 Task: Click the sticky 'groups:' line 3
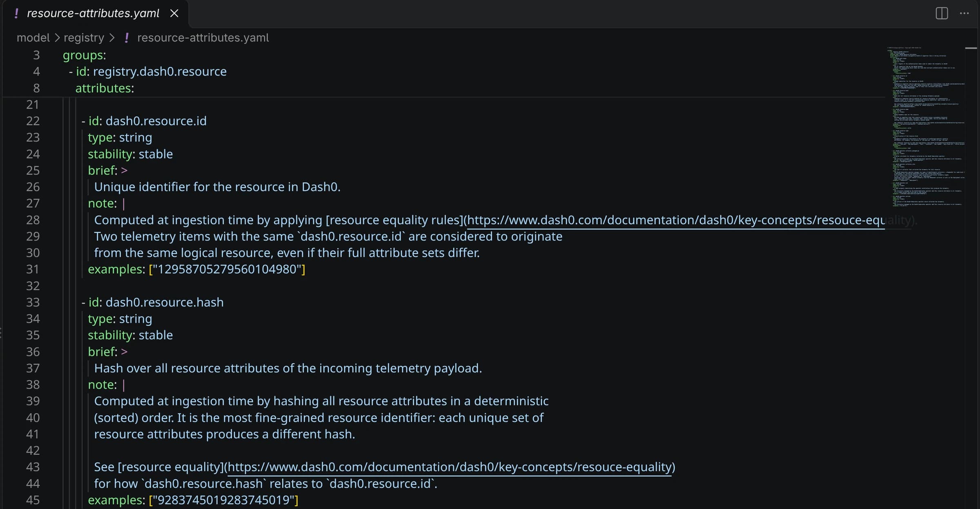pos(84,55)
